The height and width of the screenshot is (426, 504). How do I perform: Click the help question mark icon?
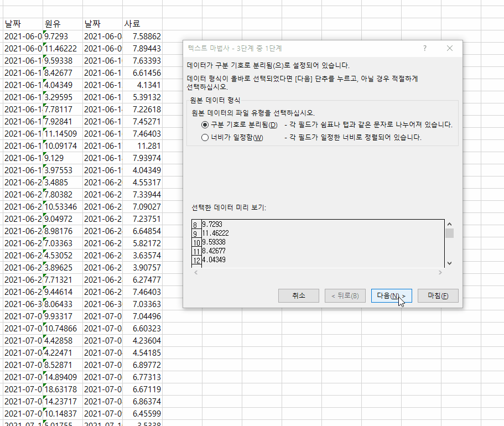(425, 48)
